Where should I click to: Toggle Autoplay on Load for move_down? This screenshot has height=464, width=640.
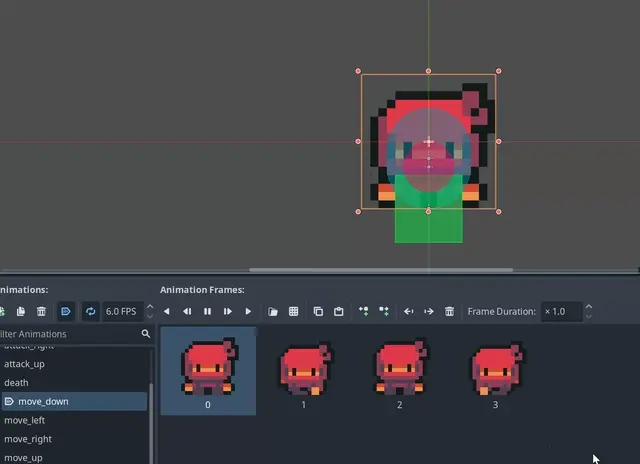(66, 312)
